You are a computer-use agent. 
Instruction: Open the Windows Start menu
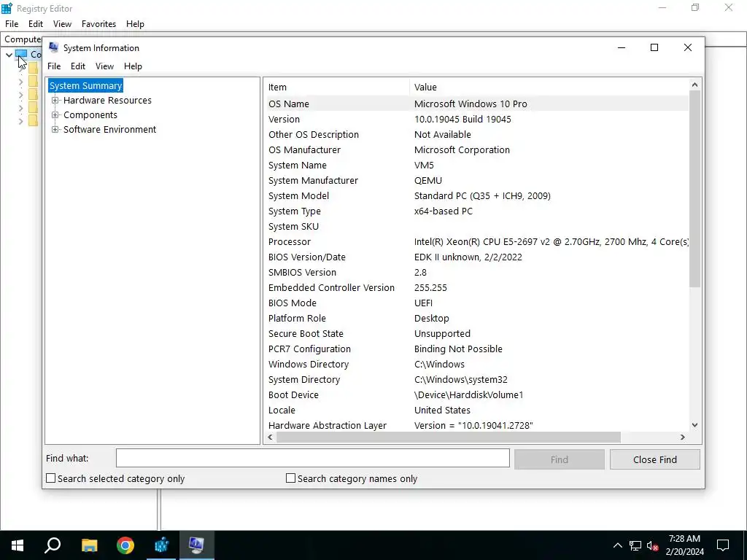pos(18,545)
